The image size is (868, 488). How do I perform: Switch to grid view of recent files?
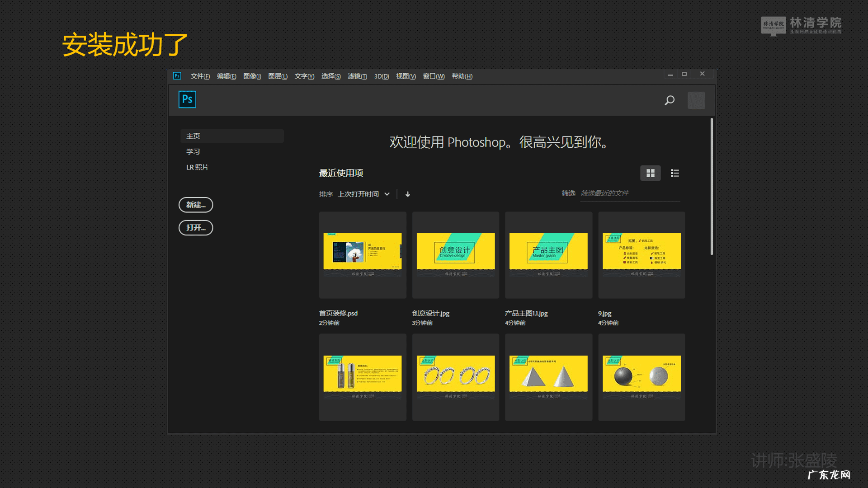[x=650, y=173]
